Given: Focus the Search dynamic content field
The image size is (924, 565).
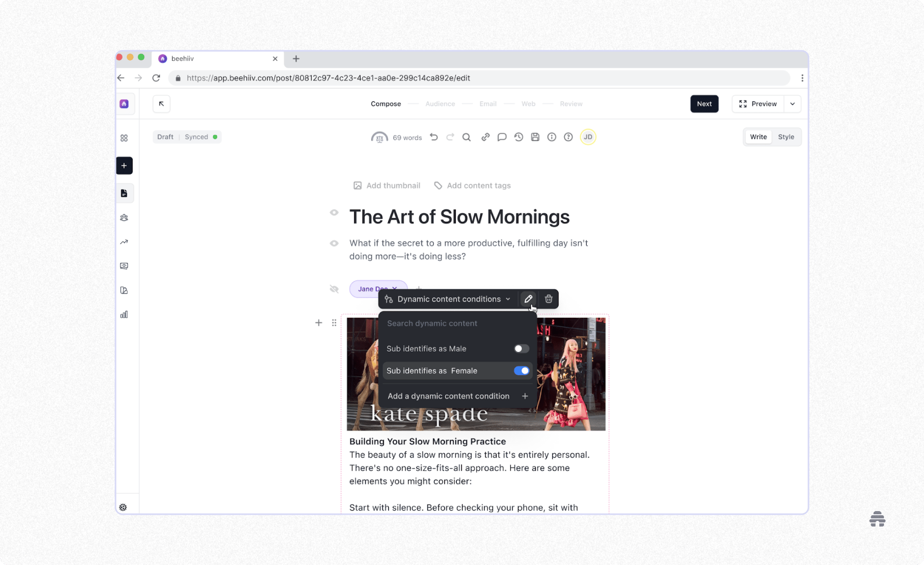Looking at the screenshot, I should 457,323.
